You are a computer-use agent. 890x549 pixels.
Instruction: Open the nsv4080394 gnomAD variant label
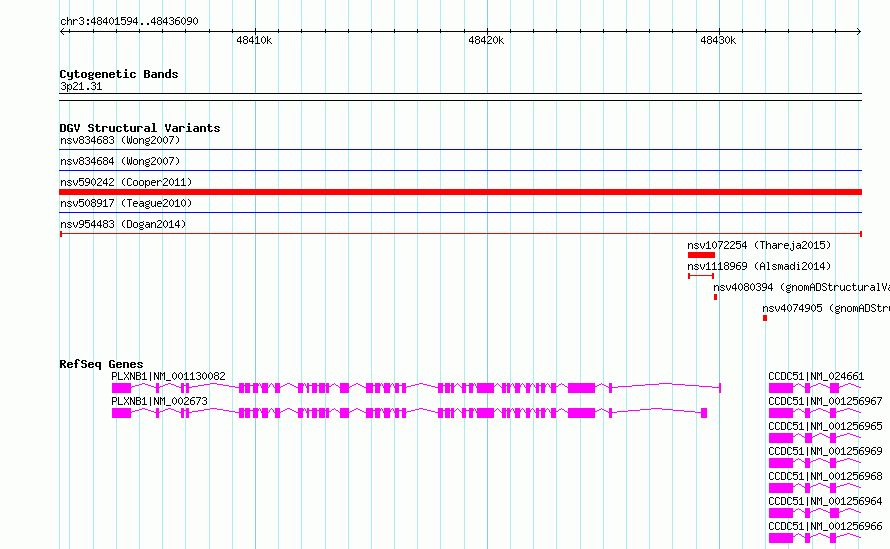(x=801, y=287)
